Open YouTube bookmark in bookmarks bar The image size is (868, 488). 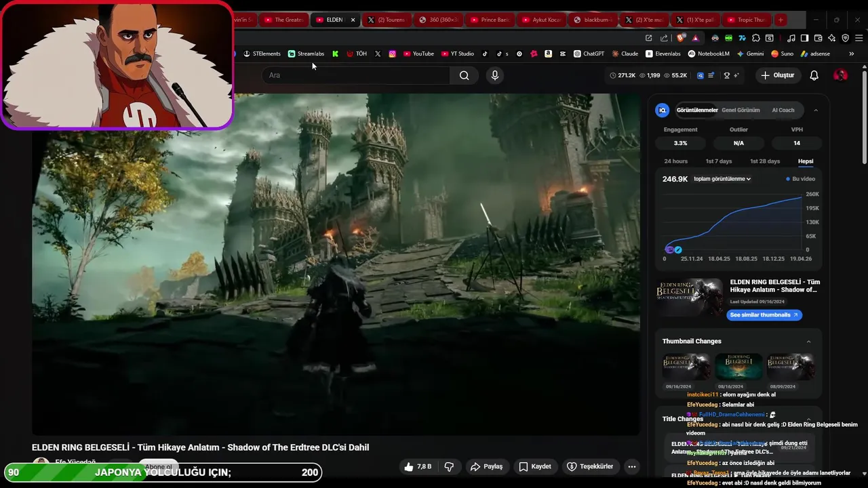click(418, 54)
